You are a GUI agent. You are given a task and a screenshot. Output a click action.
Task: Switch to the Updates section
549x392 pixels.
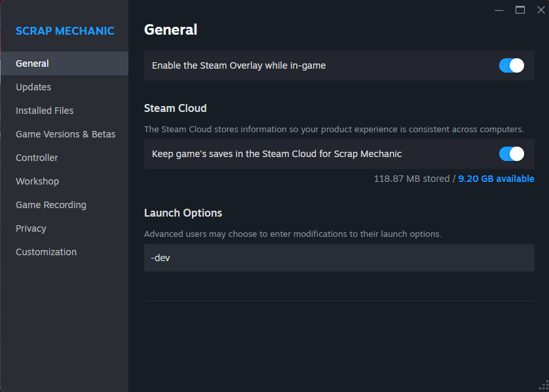(64, 87)
